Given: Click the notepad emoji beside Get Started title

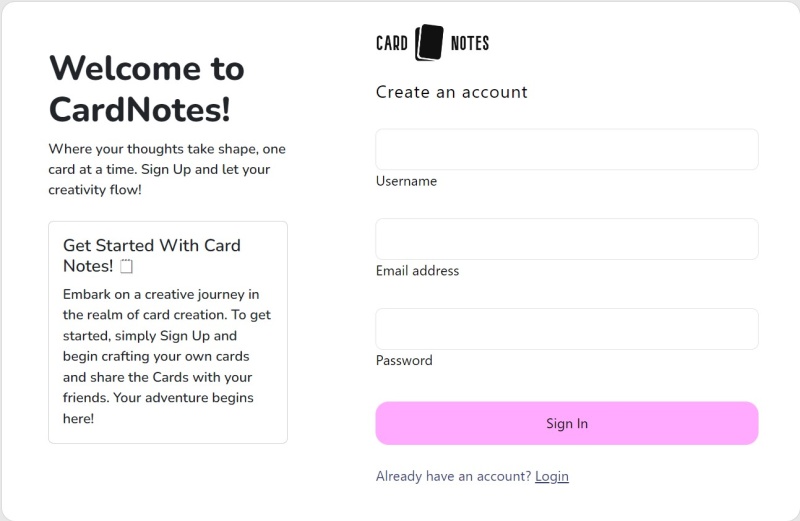Looking at the screenshot, I should [x=126, y=266].
